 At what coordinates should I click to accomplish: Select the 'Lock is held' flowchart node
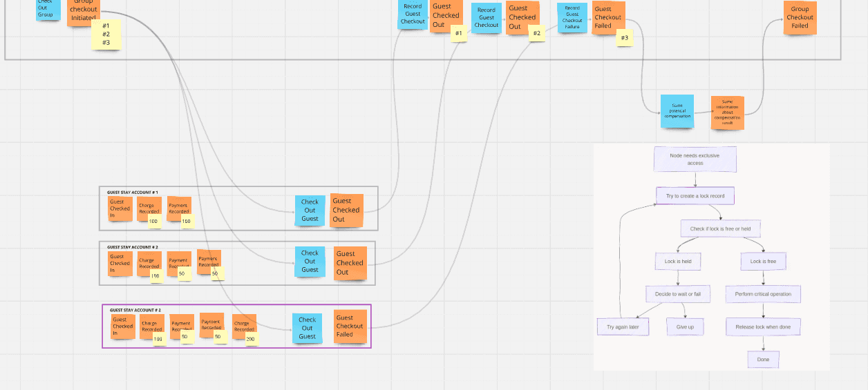678,262
